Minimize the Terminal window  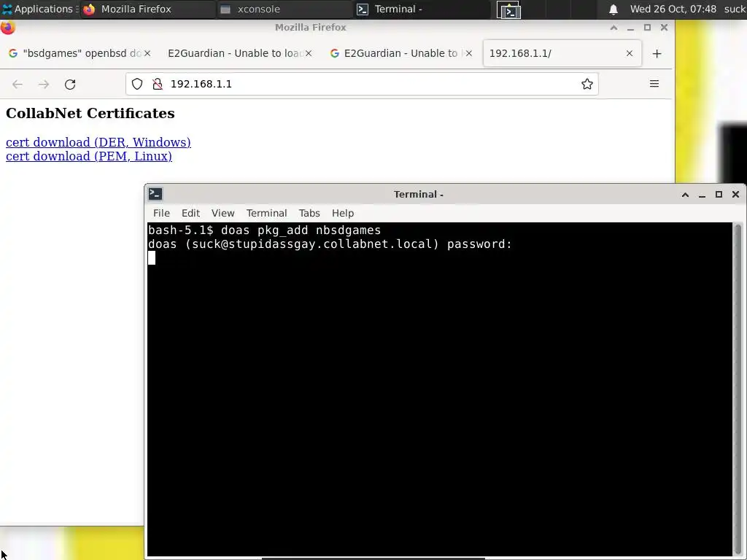click(702, 194)
